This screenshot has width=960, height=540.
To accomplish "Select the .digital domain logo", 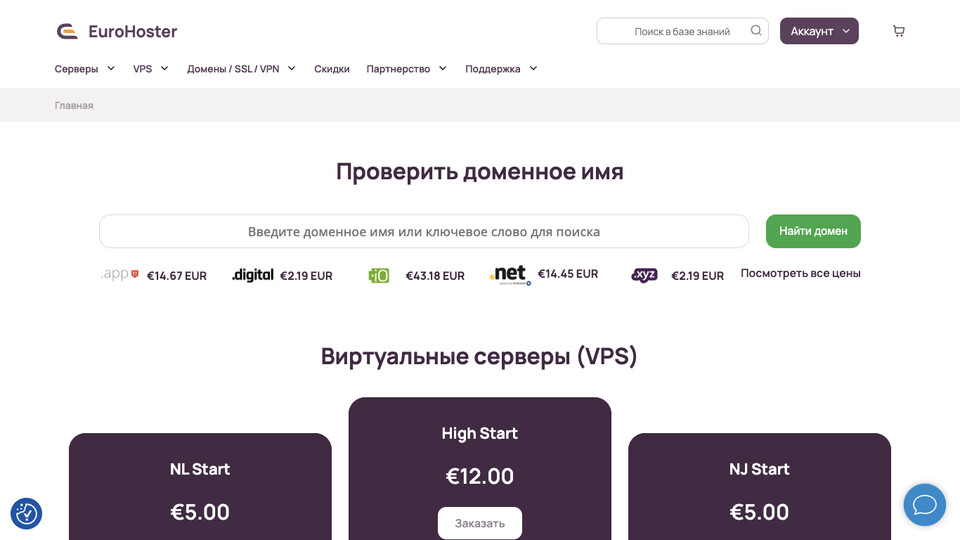I will pyautogui.click(x=253, y=275).
